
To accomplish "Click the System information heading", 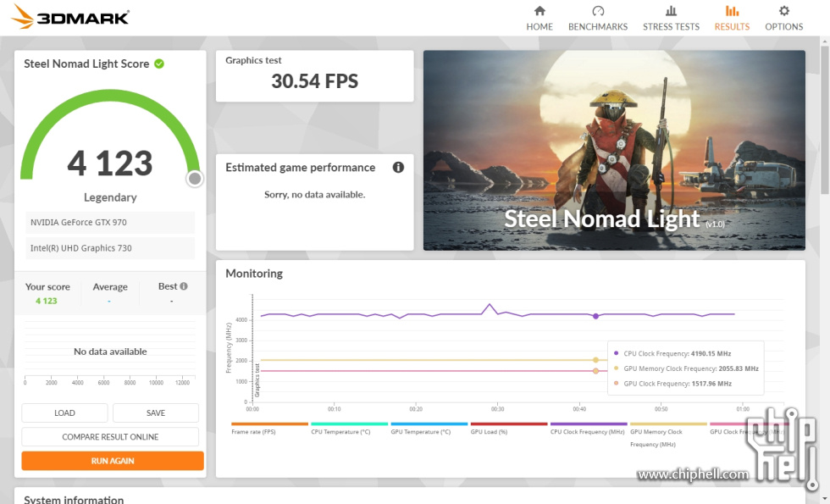I will click(74, 499).
